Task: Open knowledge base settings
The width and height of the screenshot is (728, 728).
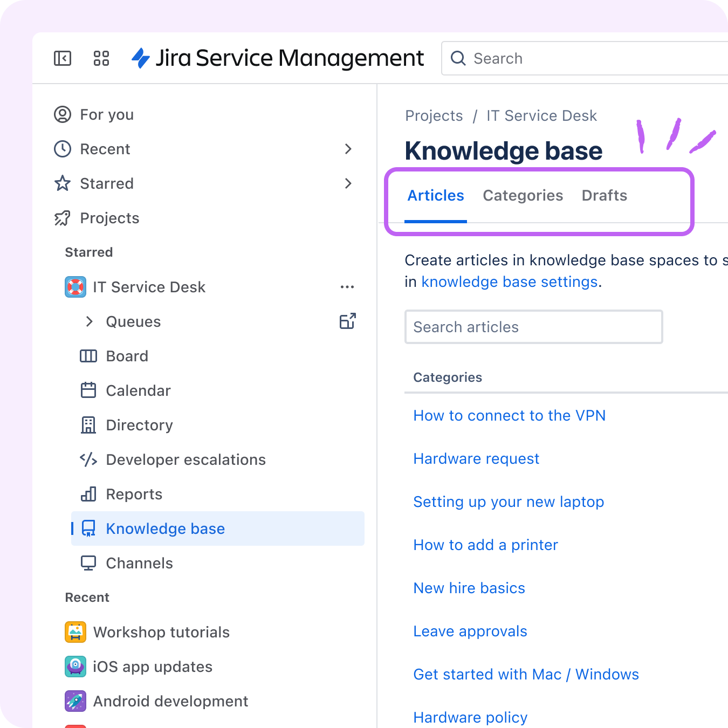Action: tap(509, 281)
